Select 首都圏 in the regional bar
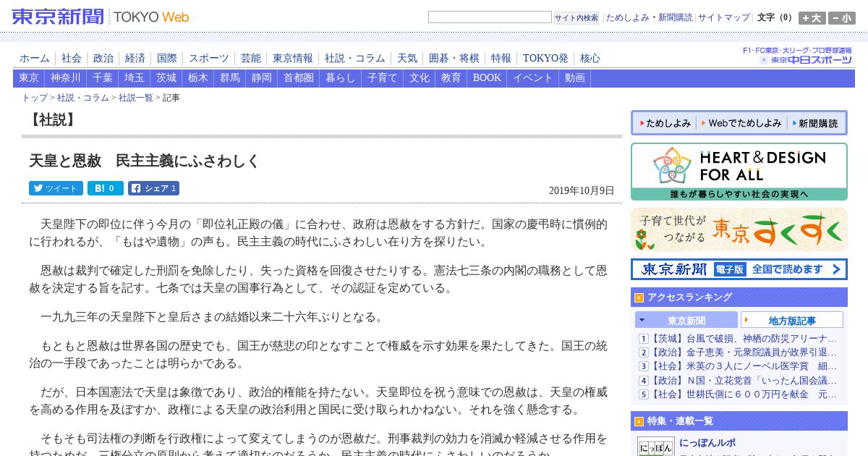 (x=299, y=77)
